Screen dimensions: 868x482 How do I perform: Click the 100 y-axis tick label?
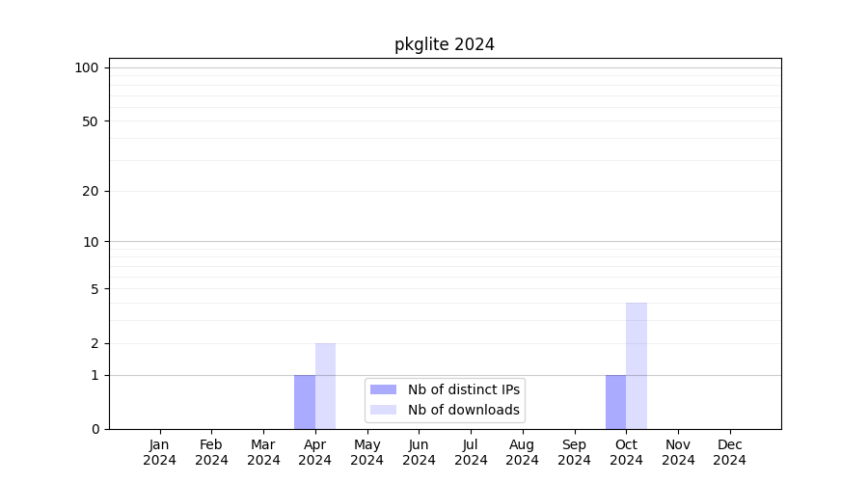[87, 67]
